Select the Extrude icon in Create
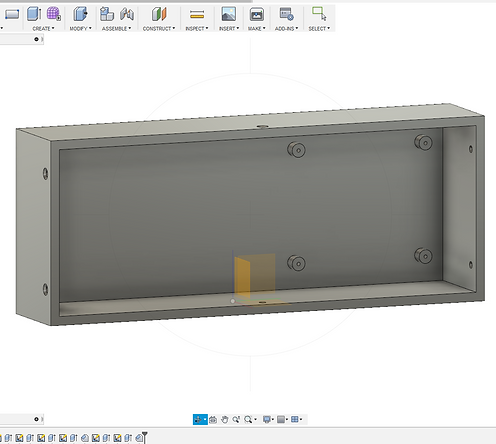 [x=34, y=14]
